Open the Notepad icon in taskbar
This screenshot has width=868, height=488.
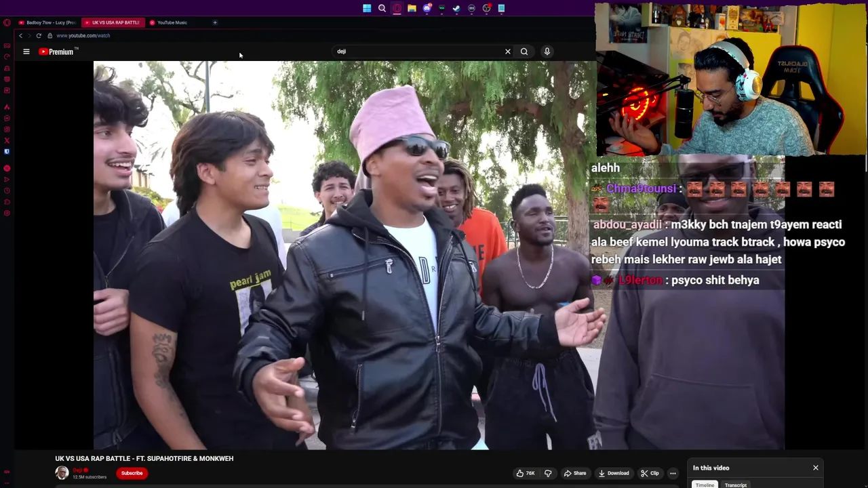pos(501,8)
